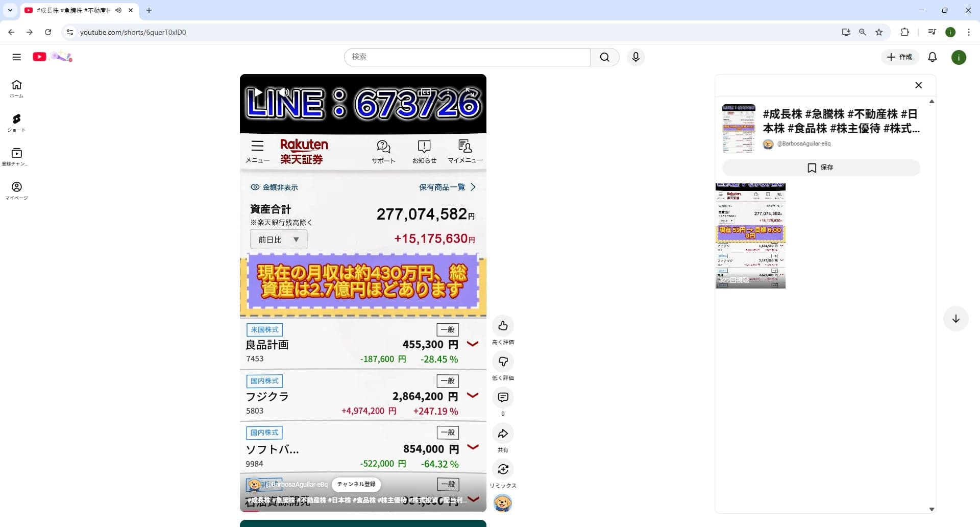Viewport: 980px width, 527px height.
Task: Reload the YouTube page
Action: pyautogui.click(x=48, y=32)
